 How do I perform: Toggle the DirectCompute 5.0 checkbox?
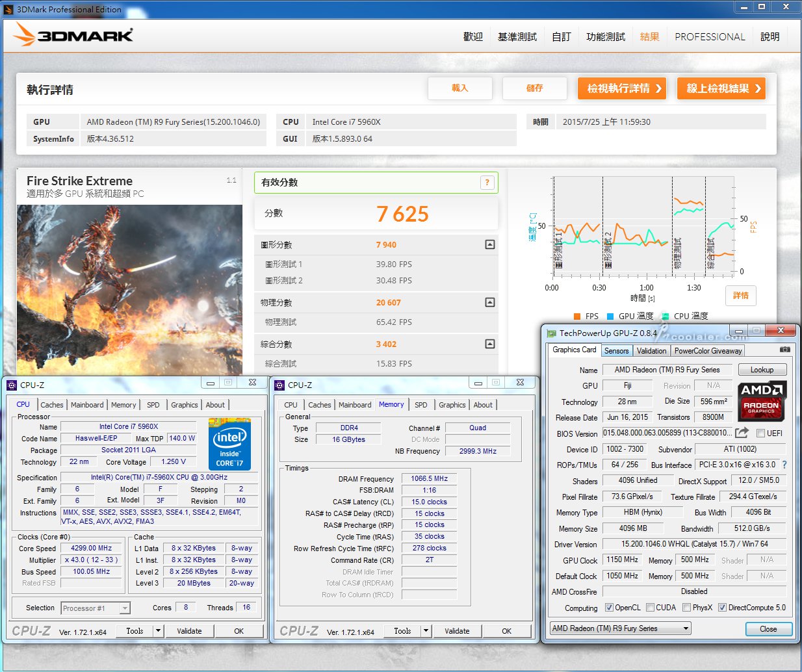pyautogui.click(x=722, y=608)
